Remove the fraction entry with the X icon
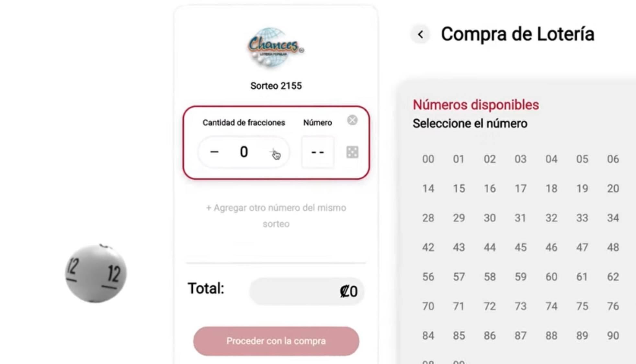 [x=352, y=120]
